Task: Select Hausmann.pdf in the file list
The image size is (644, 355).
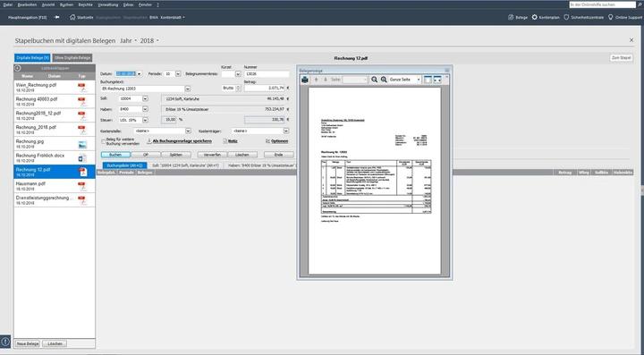Action: click(x=55, y=186)
